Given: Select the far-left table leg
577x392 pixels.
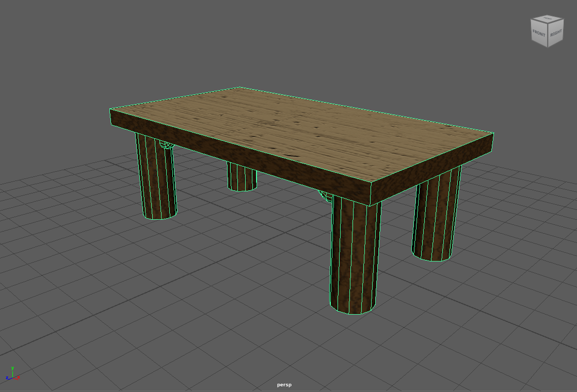Looking at the screenshot, I should pyautogui.click(x=156, y=177).
